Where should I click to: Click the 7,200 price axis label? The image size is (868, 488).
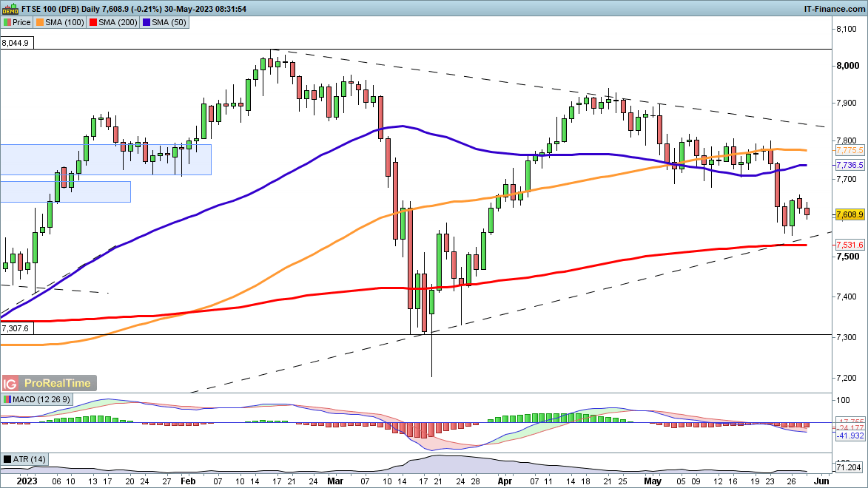pyautogui.click(x=847, y=378)
